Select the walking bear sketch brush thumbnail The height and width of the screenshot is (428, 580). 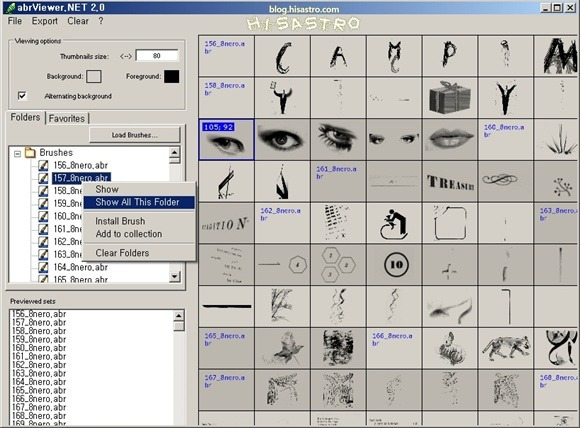coord(506,348)
